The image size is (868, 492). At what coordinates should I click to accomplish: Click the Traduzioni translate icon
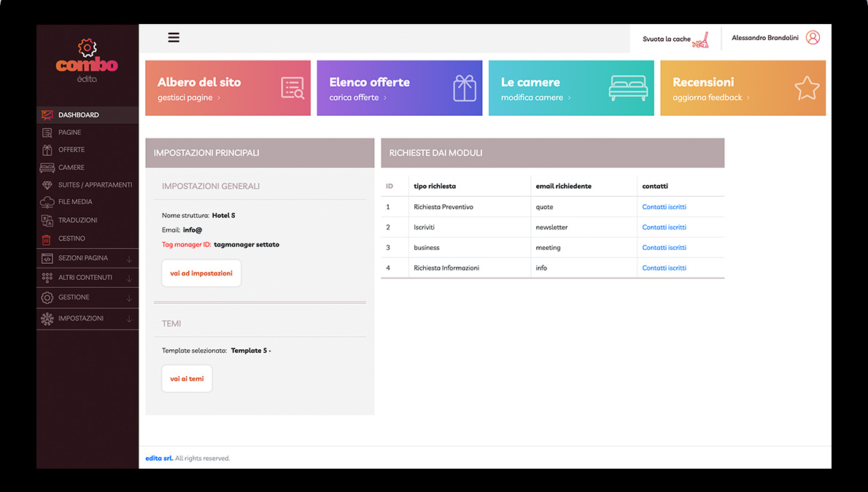(x=47, y=220)
